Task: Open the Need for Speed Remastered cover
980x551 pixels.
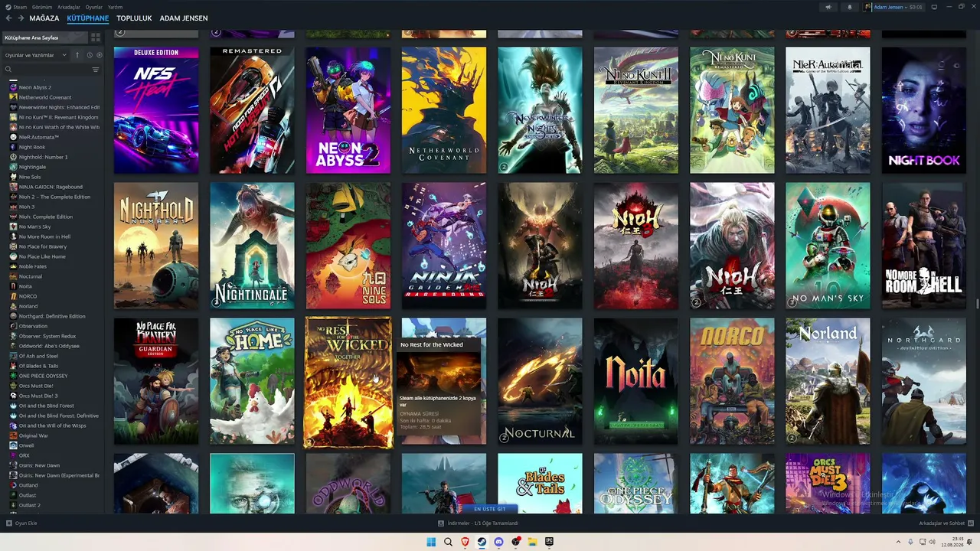Action: pyautogui.click(x=252, y=110)
